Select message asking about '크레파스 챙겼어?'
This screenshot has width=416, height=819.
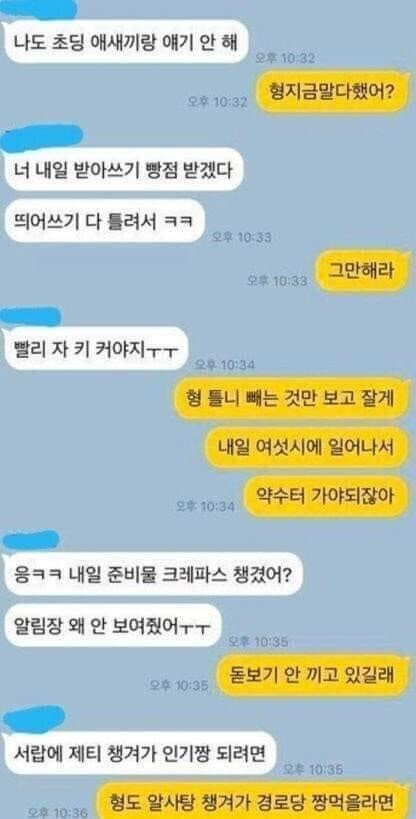153,574
